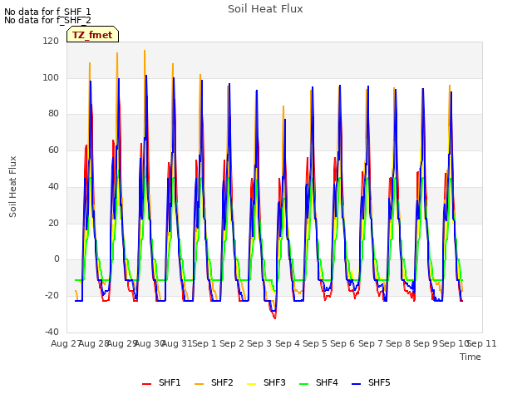Select the SHF4 legend label
Image resolution: width=532 pixels, height=399 pixels.
327,382
